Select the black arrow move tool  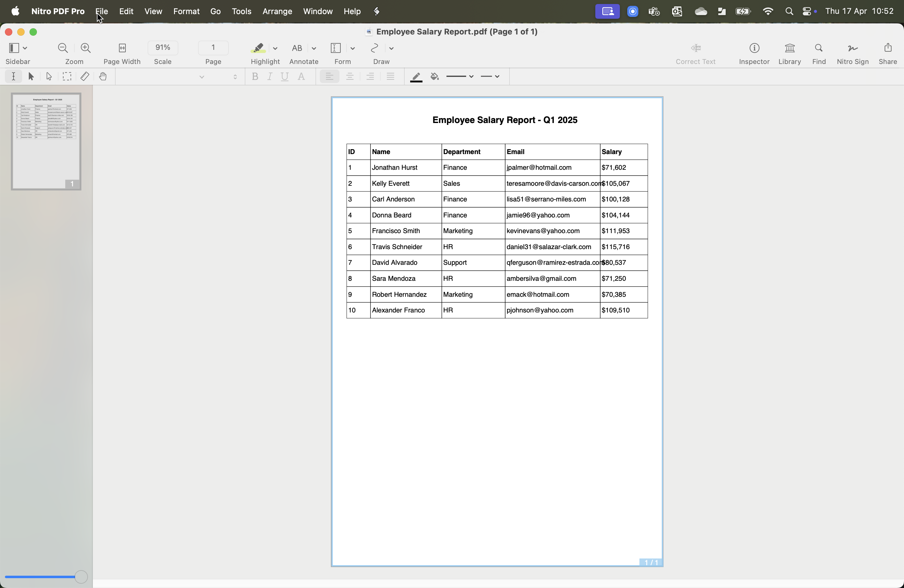(x=31, y=76)
